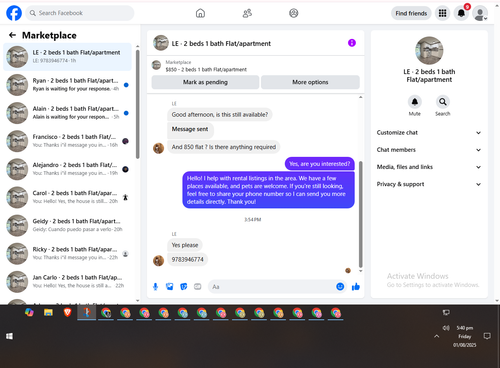Click the Find friends button
This screenshot has height=368, width=500.
tap(411, 13)
